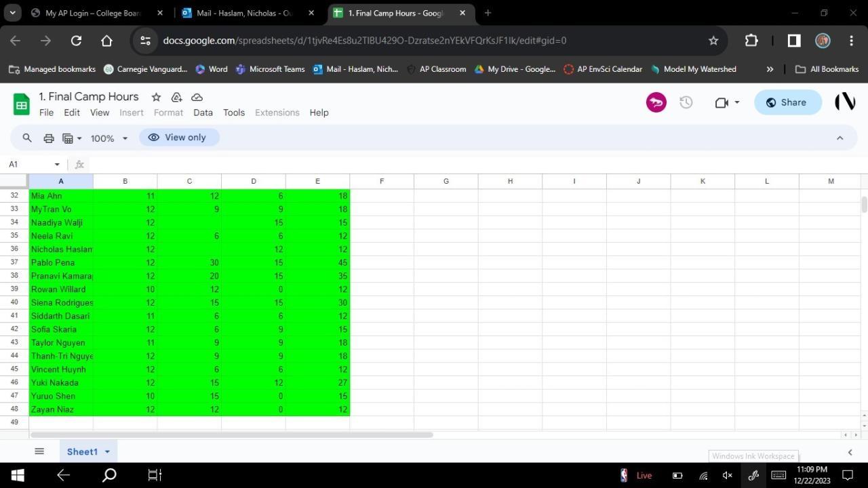Reload the page in Chrome

tap(76, 41)
